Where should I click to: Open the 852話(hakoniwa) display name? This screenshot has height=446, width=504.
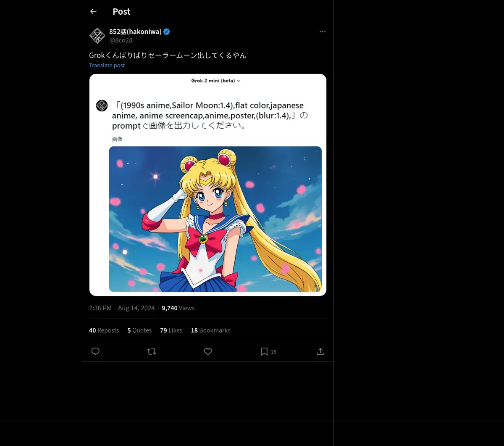[x=135, y=32]
